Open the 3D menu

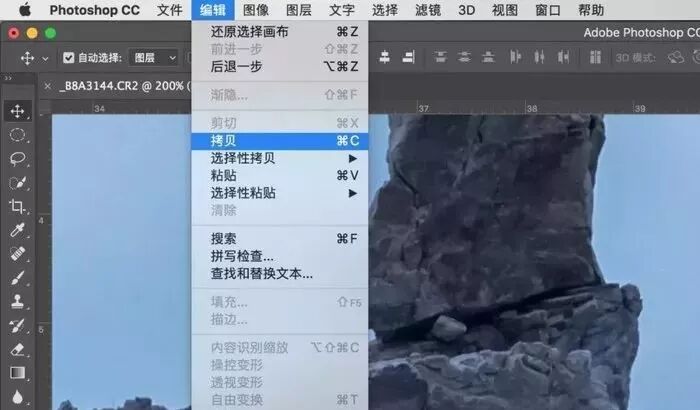[467, 10]
